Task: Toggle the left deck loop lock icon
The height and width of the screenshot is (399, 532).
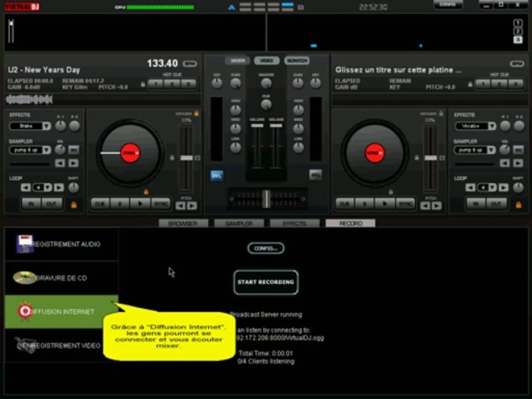Action: coord(74,205)
